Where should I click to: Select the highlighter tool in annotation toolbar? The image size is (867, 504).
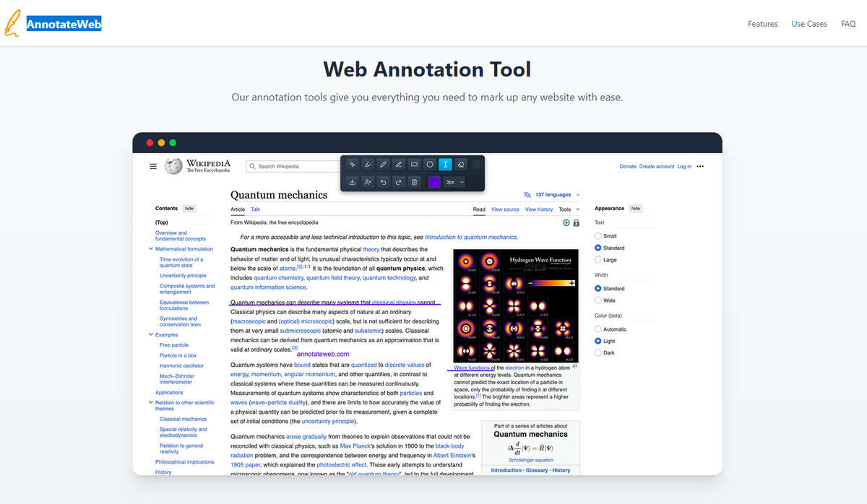(x=368, y=164)
